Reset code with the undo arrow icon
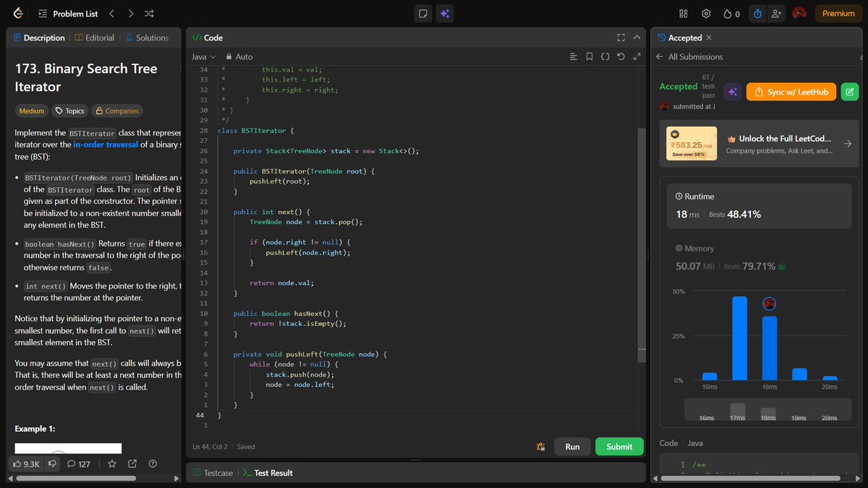This screenshot has height=488, width=868. 621,56
